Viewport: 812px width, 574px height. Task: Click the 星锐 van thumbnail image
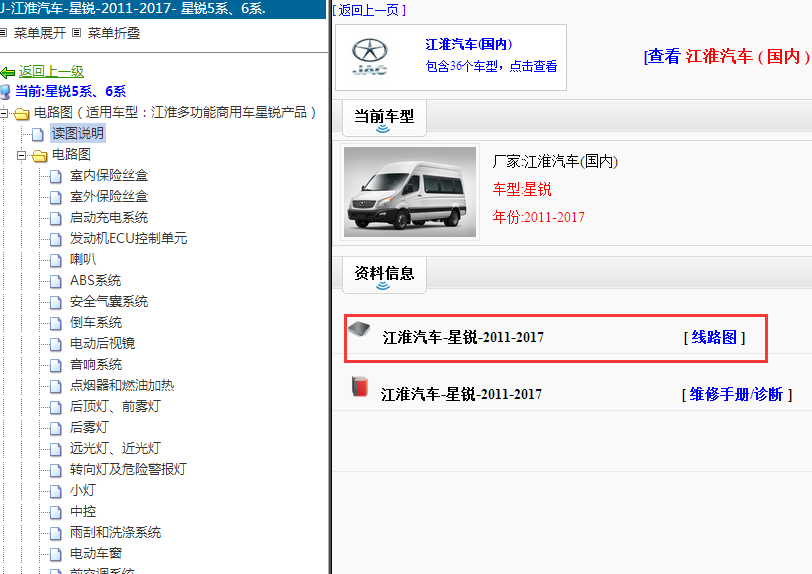410,192
